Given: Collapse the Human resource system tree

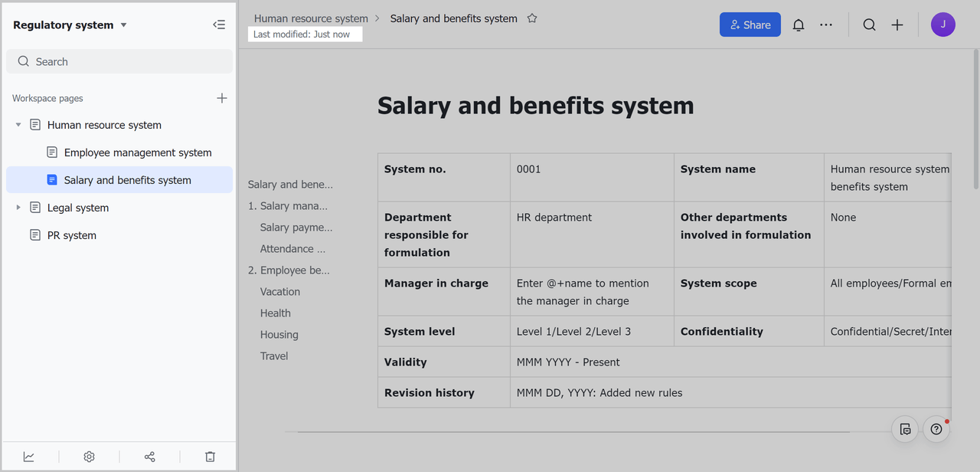Looking at the screenshot, I should point(18,125).
